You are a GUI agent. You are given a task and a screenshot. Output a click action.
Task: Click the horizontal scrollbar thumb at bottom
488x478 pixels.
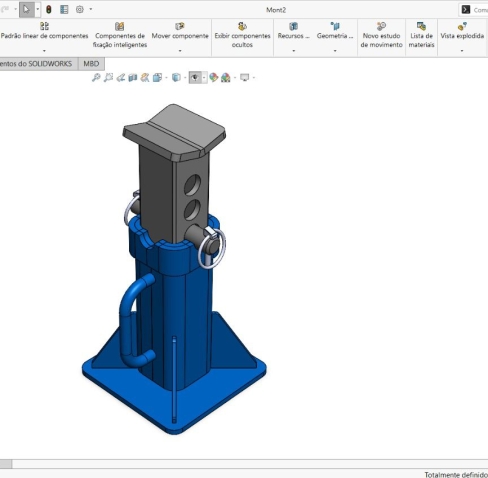coord(6,464)
